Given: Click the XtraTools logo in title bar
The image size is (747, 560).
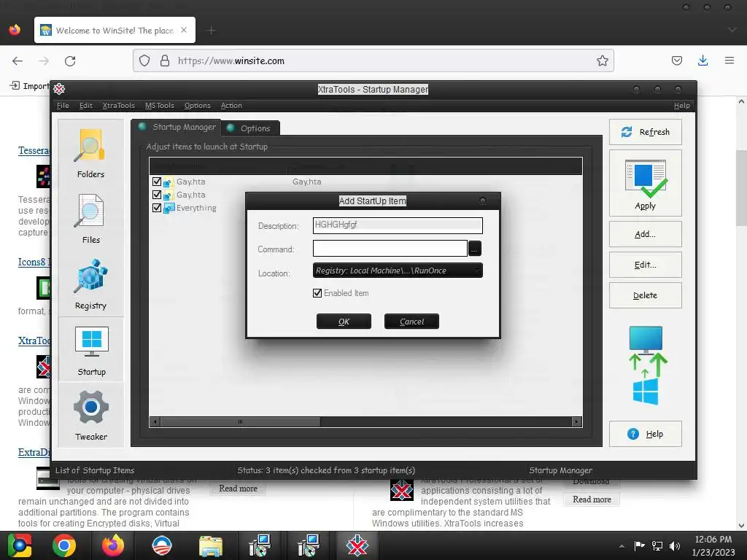Looking at the screenshot, I should coord(59,88).
